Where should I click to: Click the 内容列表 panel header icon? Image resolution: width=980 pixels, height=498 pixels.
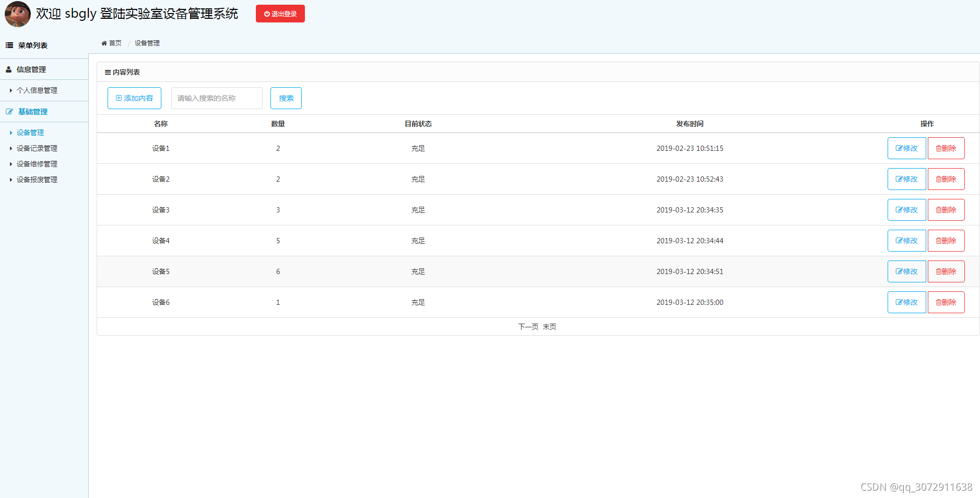(x=108, y=73)
